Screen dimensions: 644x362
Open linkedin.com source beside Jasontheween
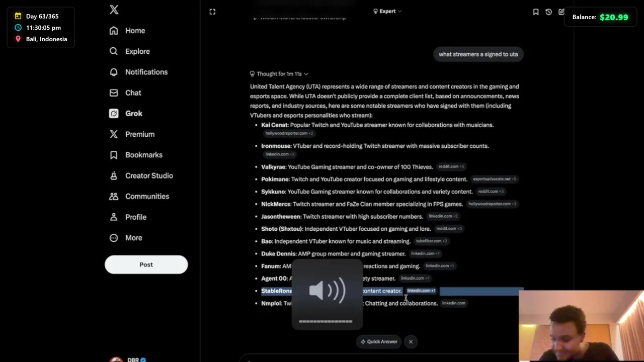point(443,216)
